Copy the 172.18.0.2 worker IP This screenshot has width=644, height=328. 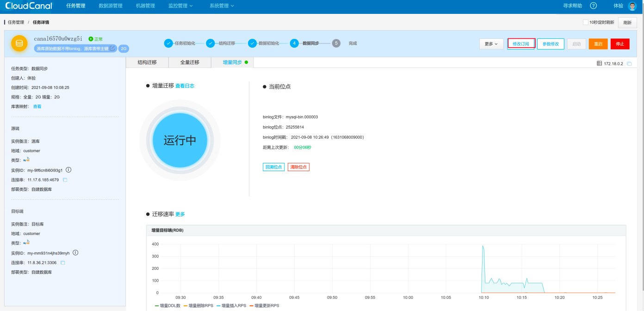629,64
